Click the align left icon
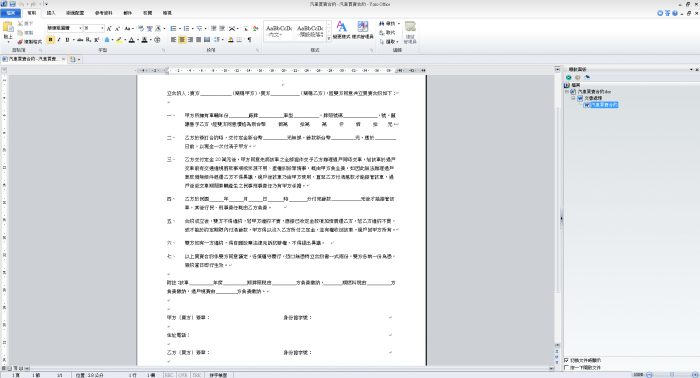This screenshot has width=700, height=378. click(x=173, y=40)
